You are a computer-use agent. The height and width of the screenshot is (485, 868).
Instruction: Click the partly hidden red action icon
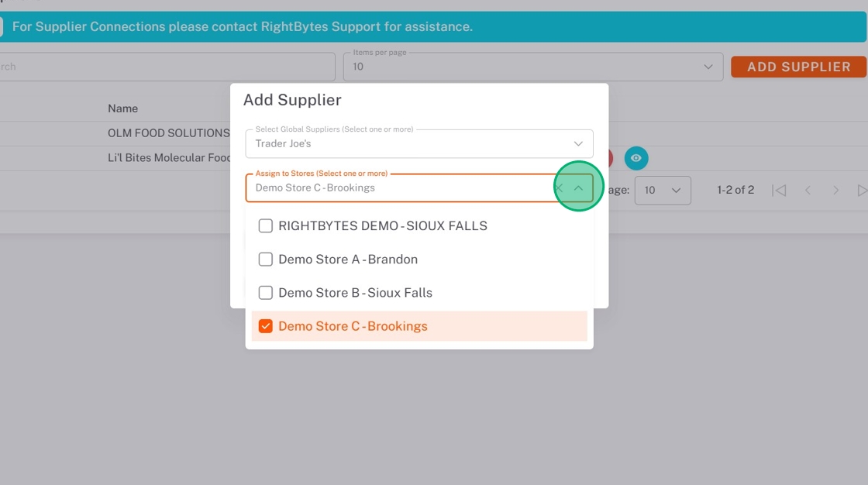611,158
